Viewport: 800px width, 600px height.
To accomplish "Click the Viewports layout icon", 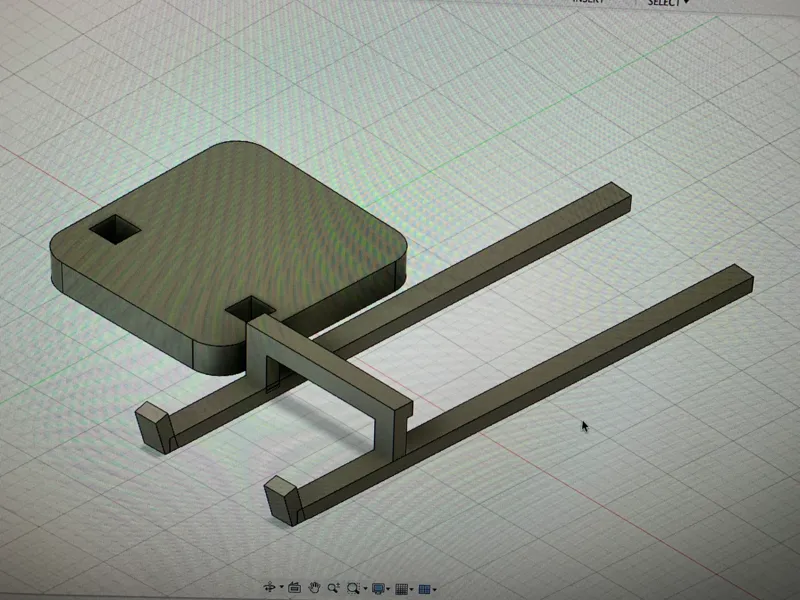I will click(x=424, y=589).
